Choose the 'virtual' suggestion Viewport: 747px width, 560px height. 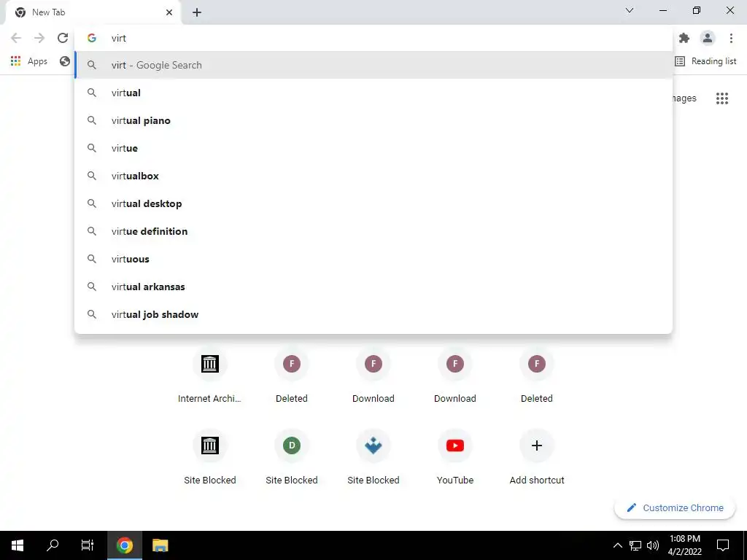373,93
